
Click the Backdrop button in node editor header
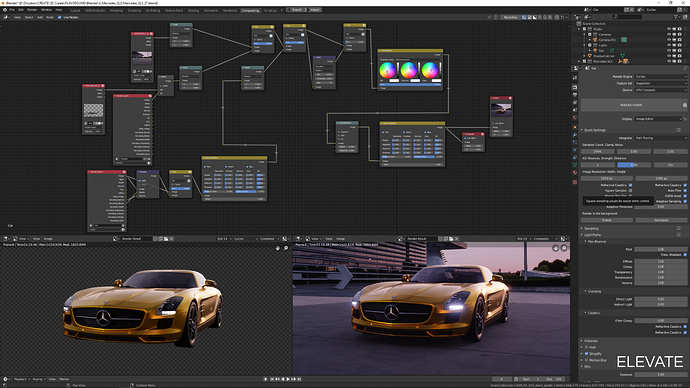coord(510,17)
